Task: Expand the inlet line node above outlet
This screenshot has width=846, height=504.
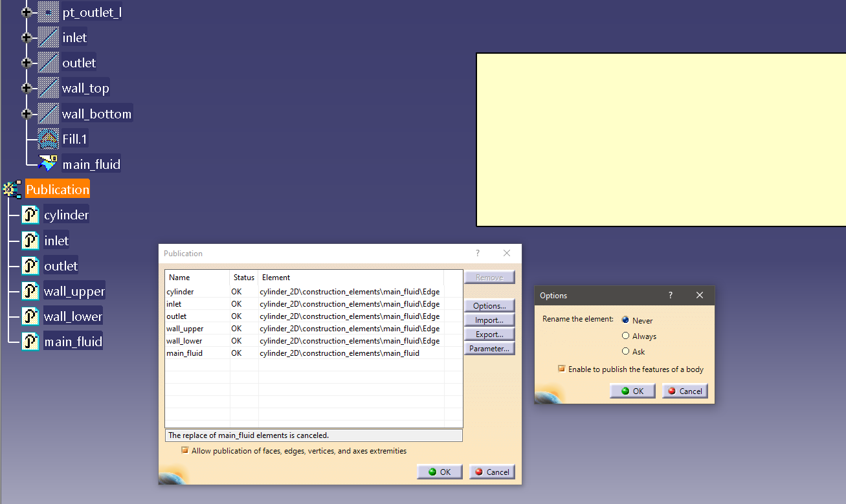Action: coord(27,38)
